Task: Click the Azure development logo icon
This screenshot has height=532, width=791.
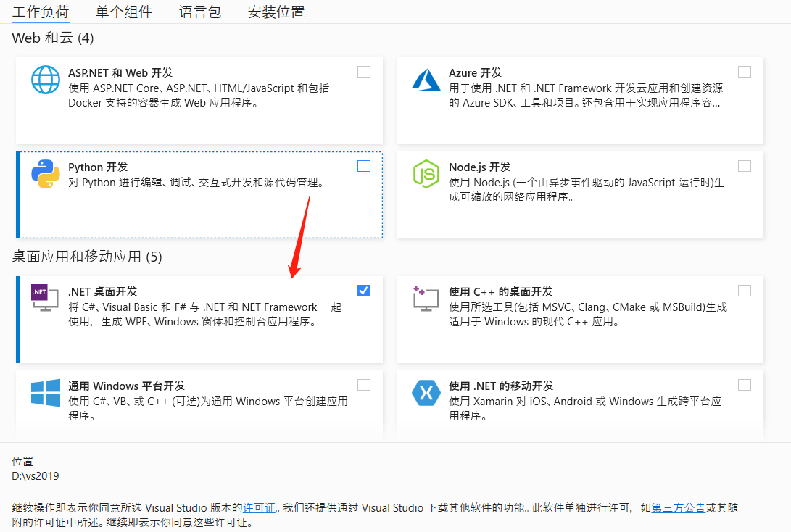Action: click(x=426, y=80)
